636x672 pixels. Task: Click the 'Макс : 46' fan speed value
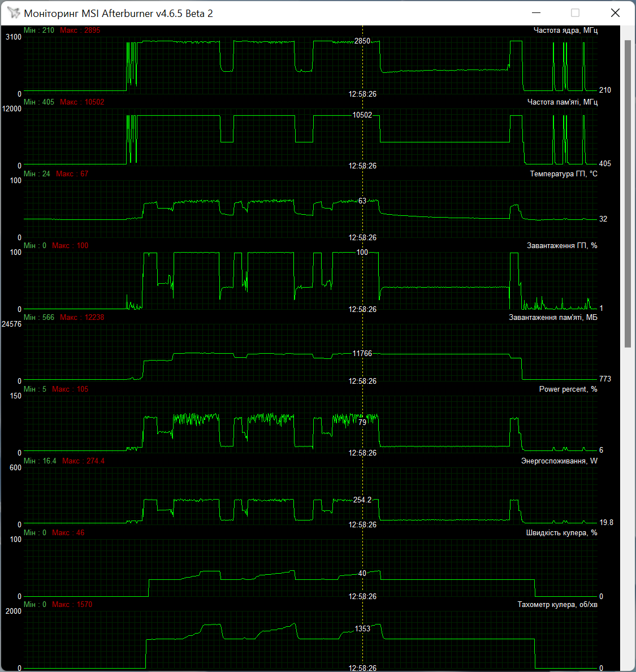coord(68,533)
